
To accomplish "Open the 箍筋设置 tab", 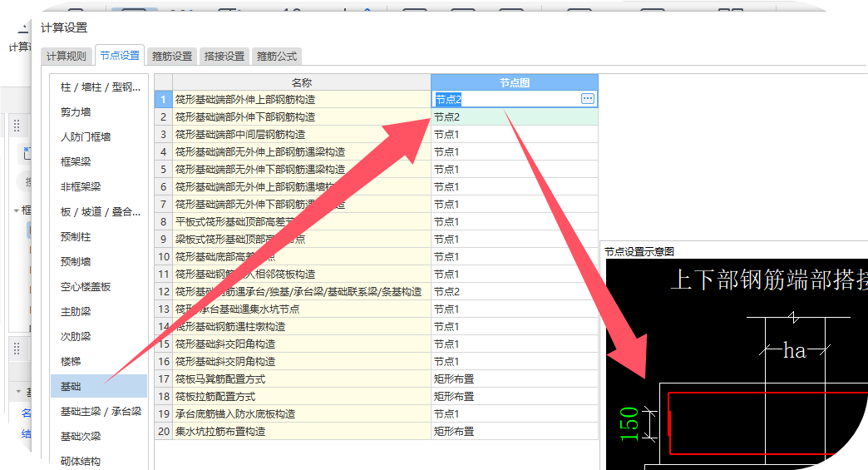I will (x=172, y=56).
